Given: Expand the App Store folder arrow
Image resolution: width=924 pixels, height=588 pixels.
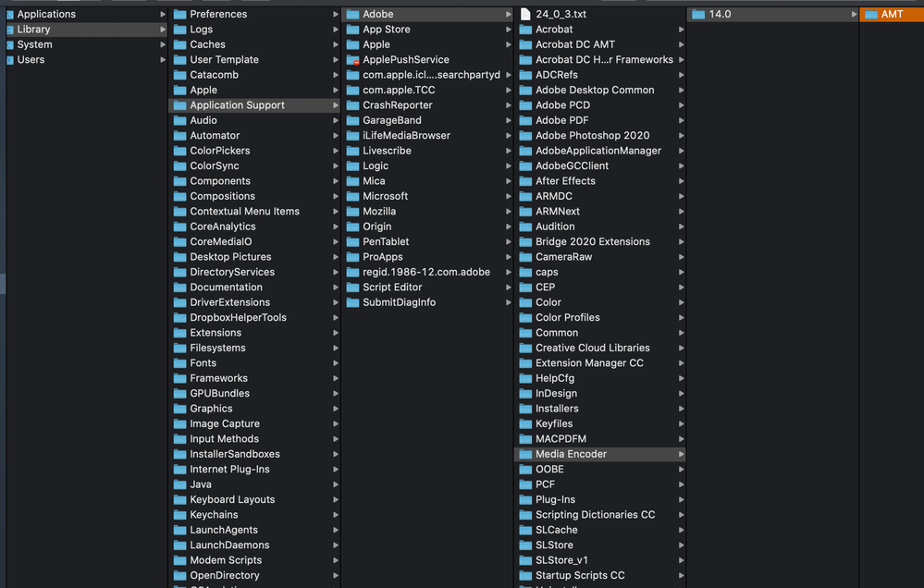Looking at the screenshot, I should (509, 30).
